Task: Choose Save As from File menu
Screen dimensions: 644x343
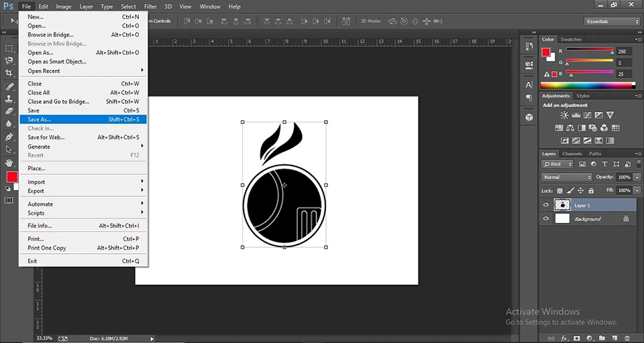Action: point(83,119)
